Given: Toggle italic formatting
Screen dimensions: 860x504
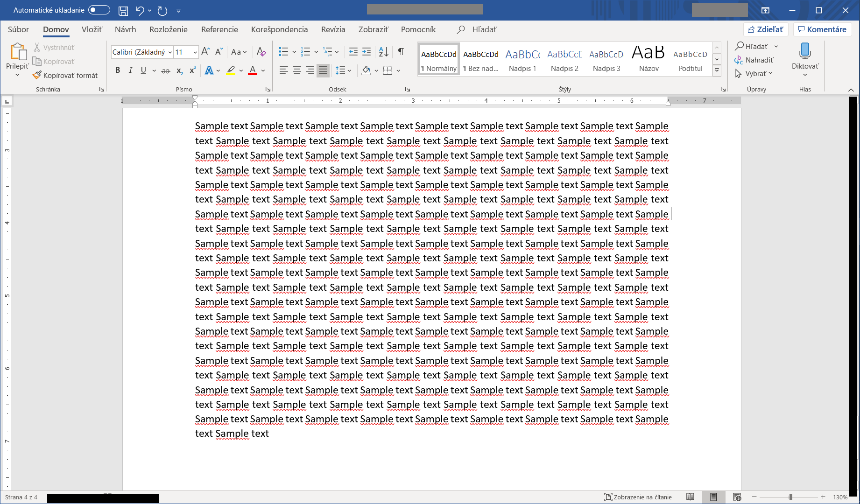Looking at the screenshot, I should click(x=131, y=70).
